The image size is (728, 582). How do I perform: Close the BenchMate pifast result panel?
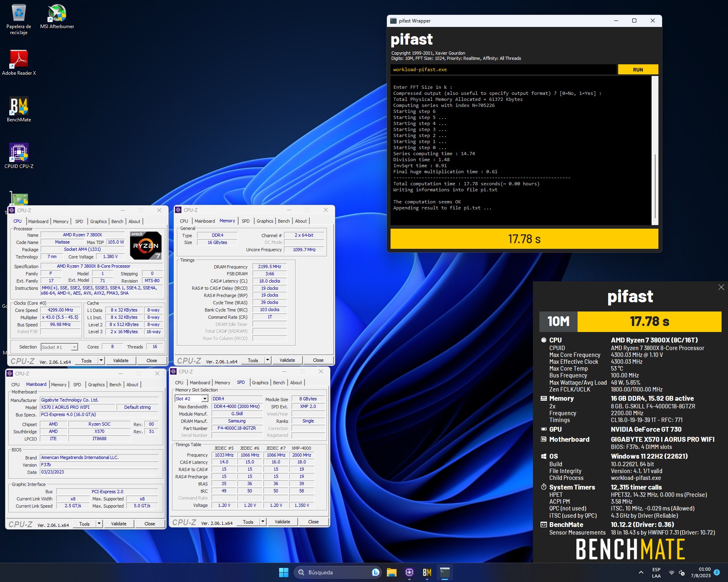[721, 287]
